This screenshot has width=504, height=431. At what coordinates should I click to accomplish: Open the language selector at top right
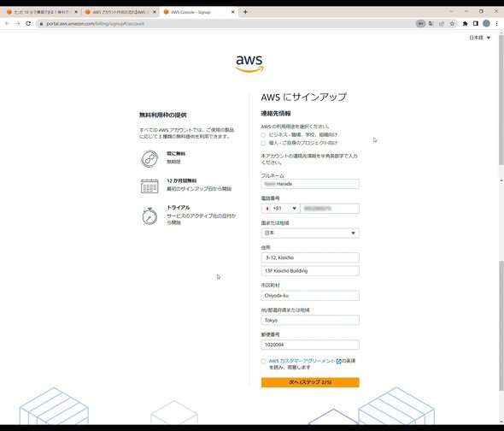click(479, 38)
